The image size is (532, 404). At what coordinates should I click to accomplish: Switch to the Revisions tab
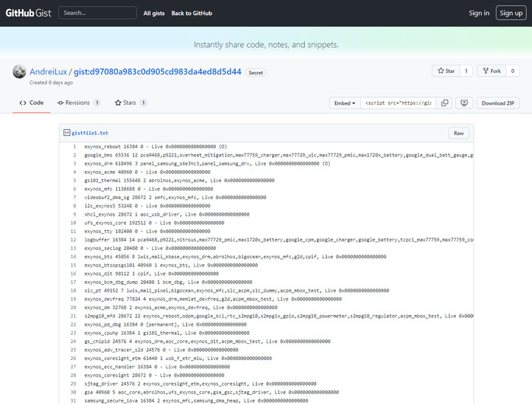[x=79, y=103]
